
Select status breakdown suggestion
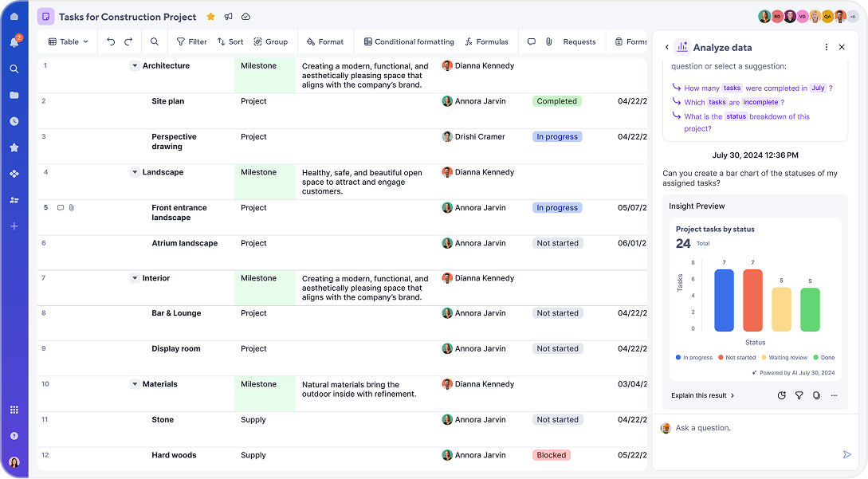tap(740, 122)
